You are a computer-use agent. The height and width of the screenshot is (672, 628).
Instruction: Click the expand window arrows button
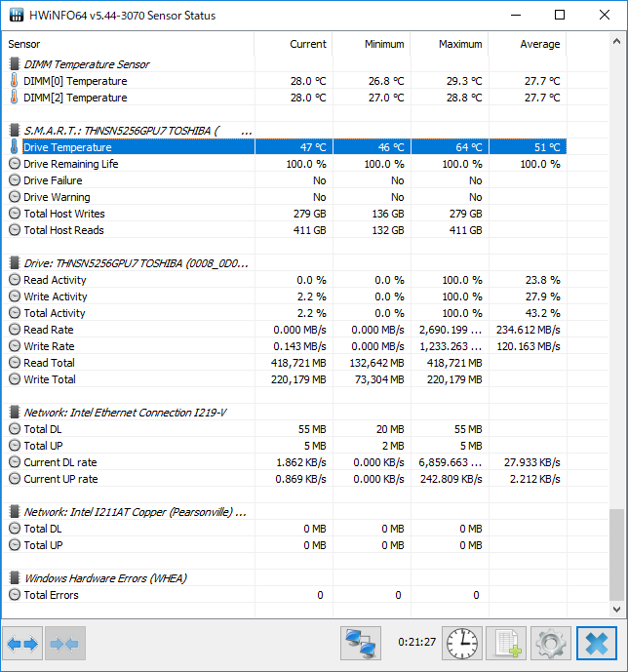[x=22, y=644]
